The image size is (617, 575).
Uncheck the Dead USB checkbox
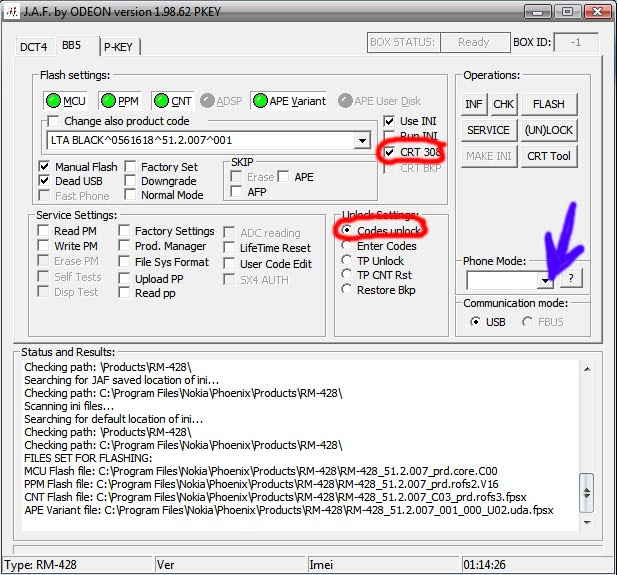coord(44,181)
